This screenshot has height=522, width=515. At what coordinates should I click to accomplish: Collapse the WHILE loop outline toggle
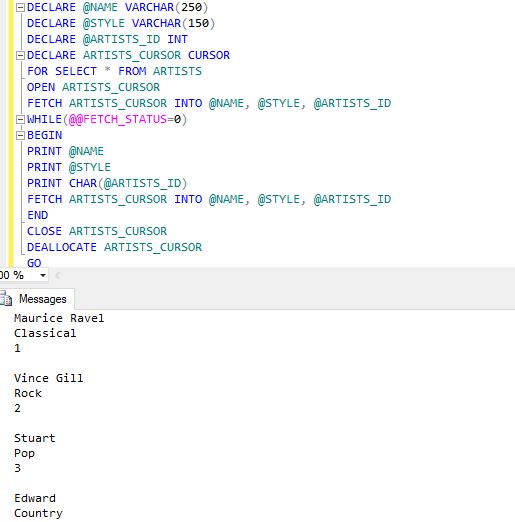[x=20, y=119]
